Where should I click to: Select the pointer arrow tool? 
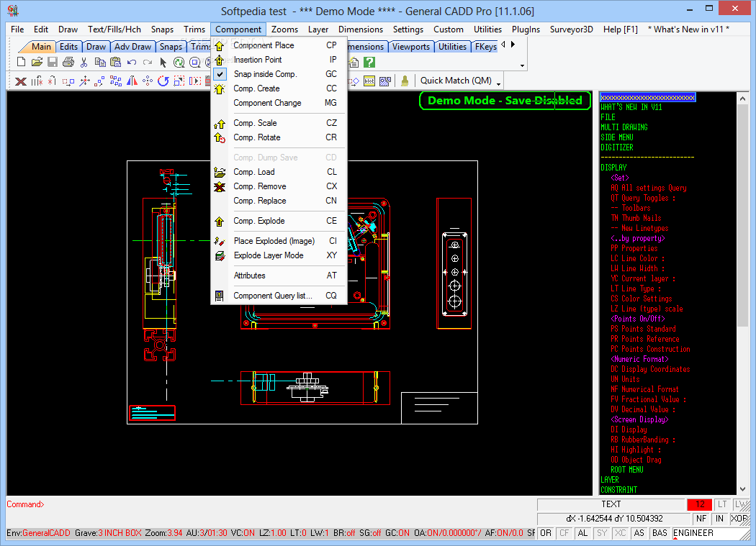click(x=163, y=63)
